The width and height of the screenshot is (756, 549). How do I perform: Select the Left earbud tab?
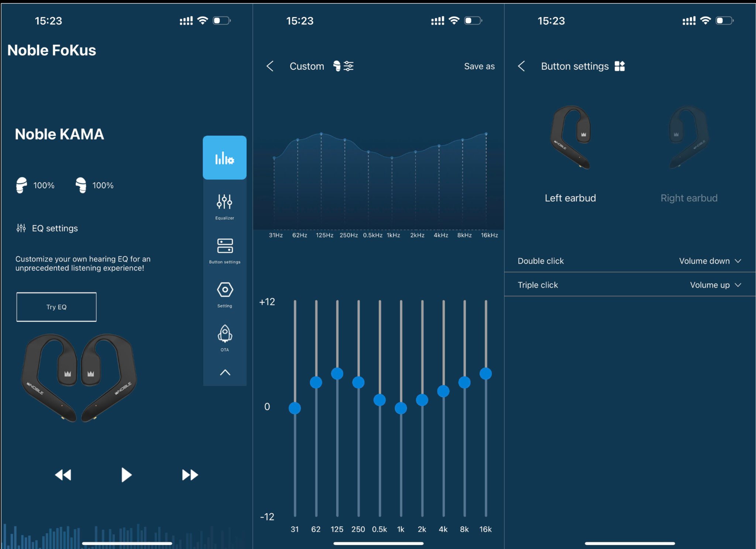coord(570,198)
